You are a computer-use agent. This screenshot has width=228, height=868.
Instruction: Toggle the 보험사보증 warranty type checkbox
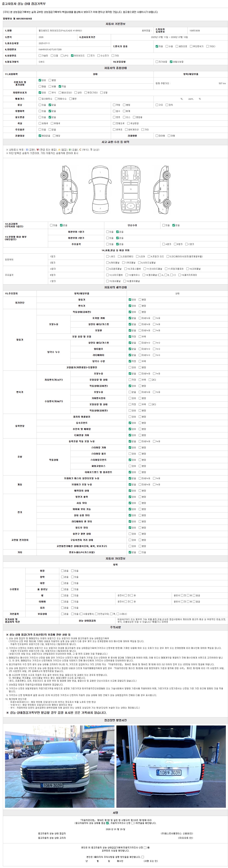171,62
